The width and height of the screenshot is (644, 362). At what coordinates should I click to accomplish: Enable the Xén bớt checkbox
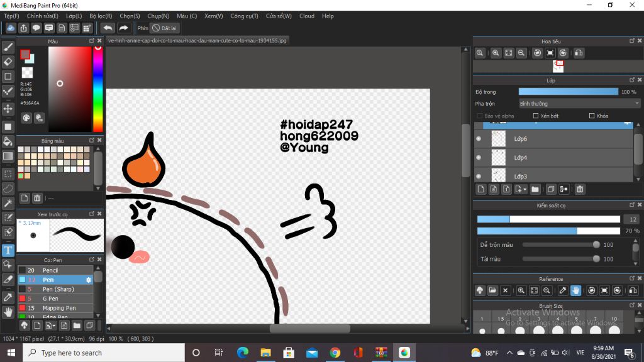click(536, 116)
